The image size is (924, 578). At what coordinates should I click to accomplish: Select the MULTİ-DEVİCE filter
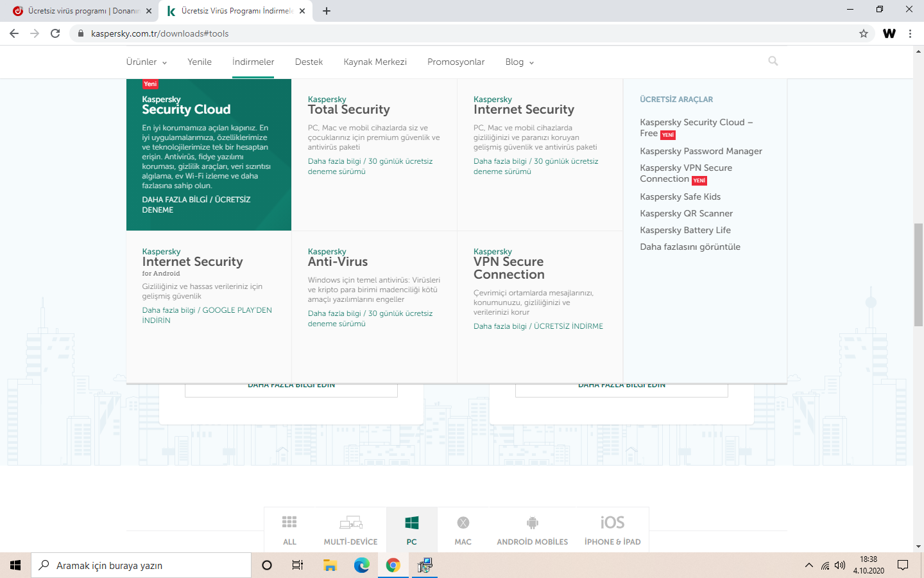pos(350,530)
